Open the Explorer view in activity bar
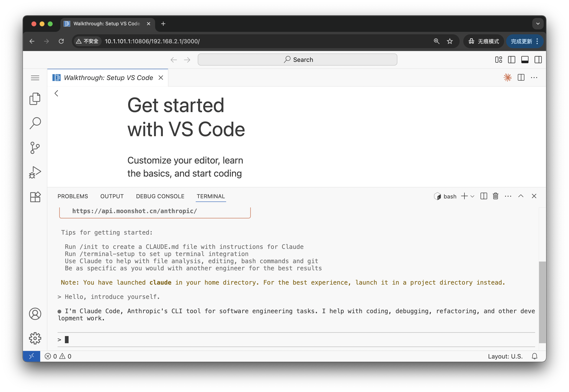Screen dimensions: 569x392 (35, 99)
